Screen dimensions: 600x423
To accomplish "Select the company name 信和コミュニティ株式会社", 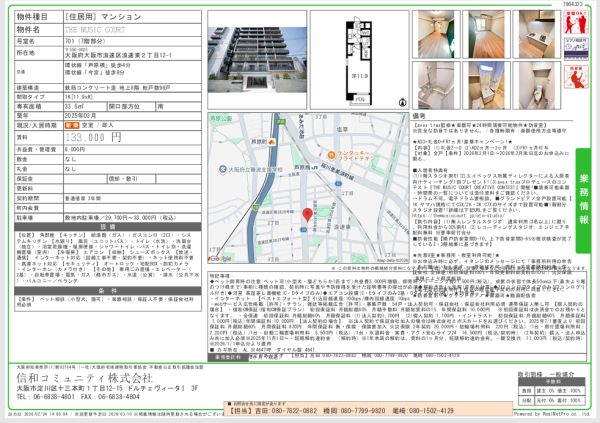I will coord(85,378).
